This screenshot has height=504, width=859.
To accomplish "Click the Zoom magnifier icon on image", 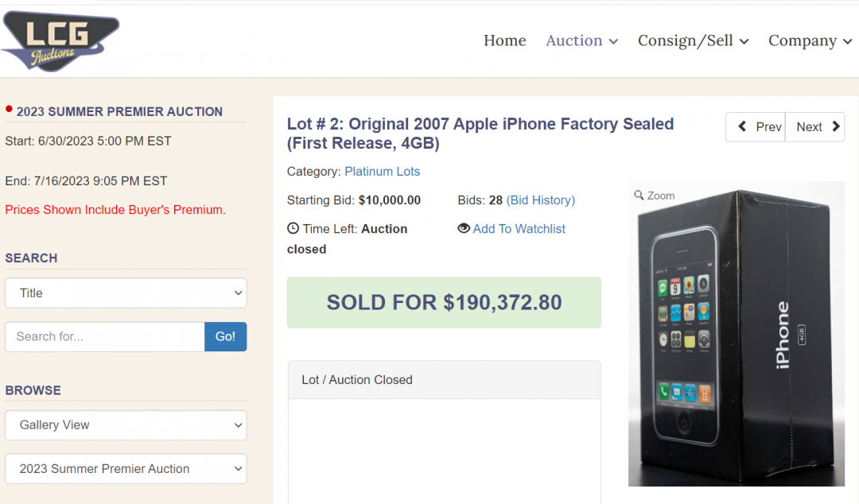I will pos(639,196).
